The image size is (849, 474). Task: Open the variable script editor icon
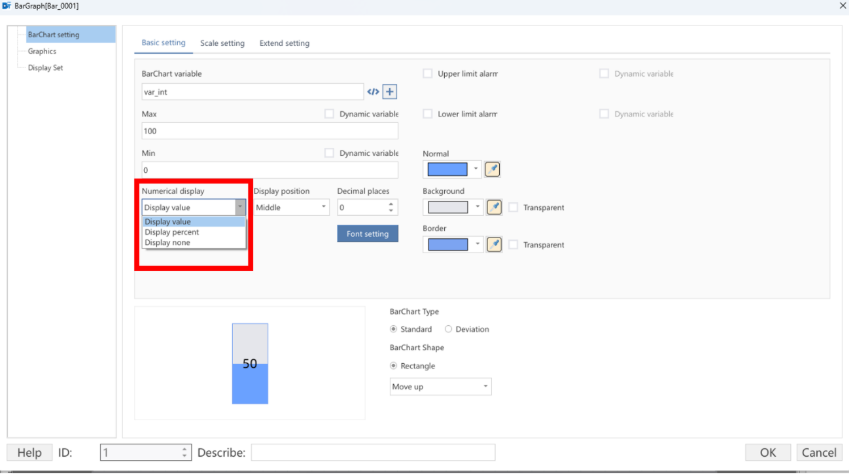point(373,92)
